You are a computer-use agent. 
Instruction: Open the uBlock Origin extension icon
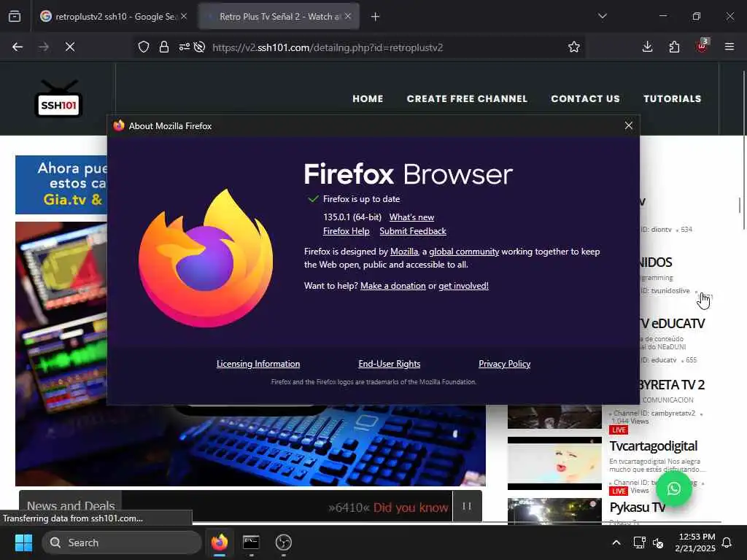[x=702, y=46]
